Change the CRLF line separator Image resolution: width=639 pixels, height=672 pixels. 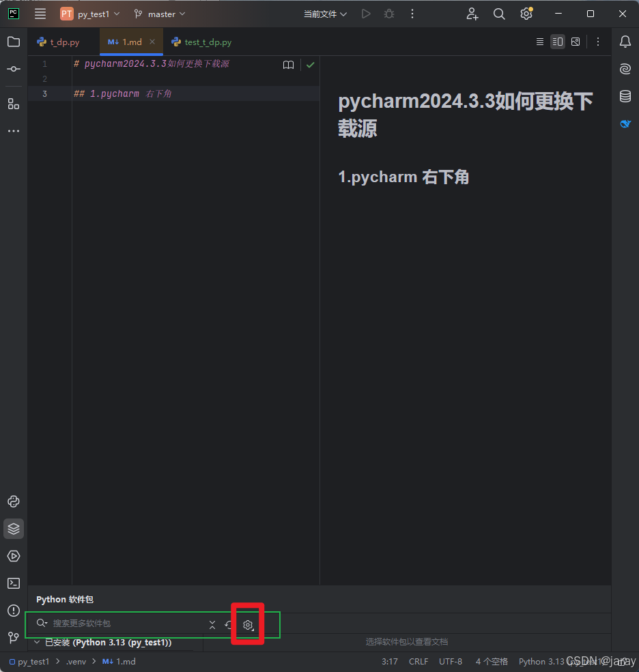pyautogui.click(x=418, y=662)
